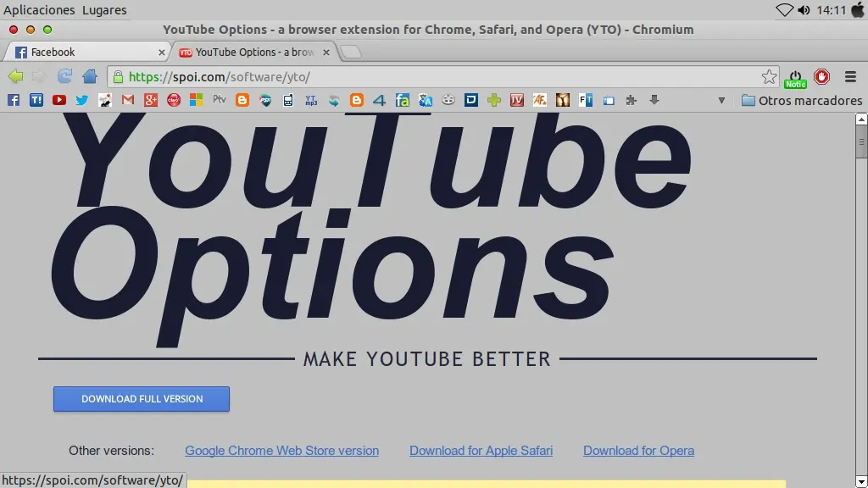The width and height of the screenshot is (868, 488).
Task: Switch to the Facebook tab
Action: [x=86, y=52]
